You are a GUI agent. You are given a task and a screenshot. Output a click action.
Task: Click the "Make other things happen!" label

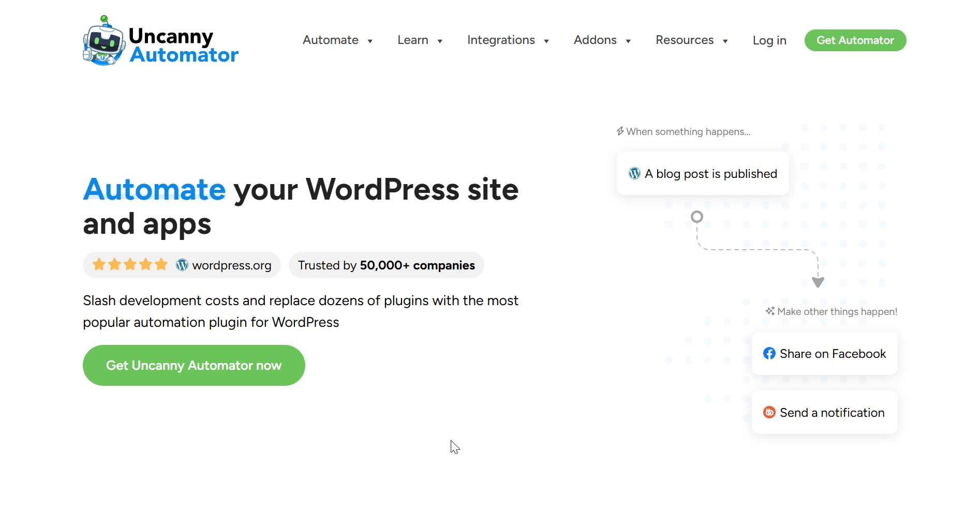(x=837, y=311)
